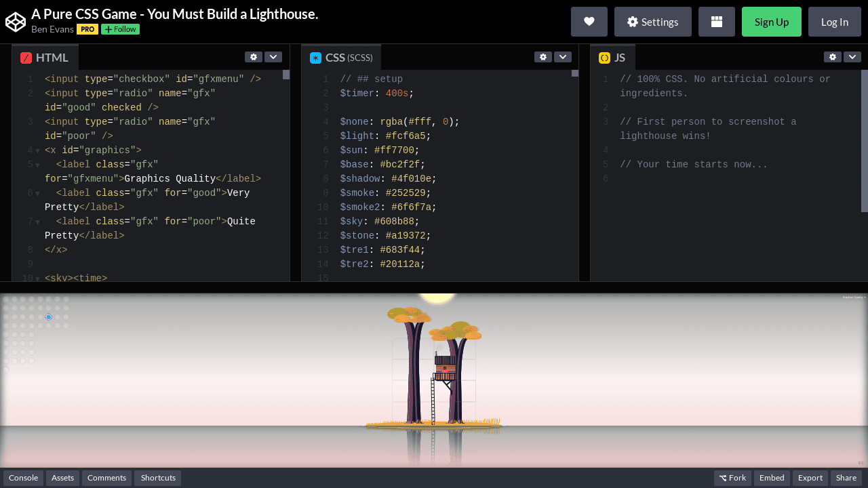Image resolution: width=868 pixels, height=488 pixels.
Task: Expand HTML editor chevron dropdown
Action: click(x=273, y=57)
